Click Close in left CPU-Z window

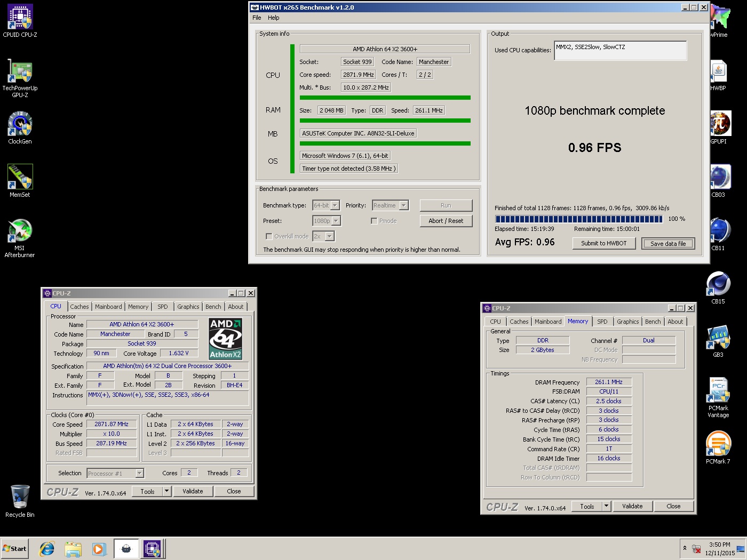click(234, 491)
